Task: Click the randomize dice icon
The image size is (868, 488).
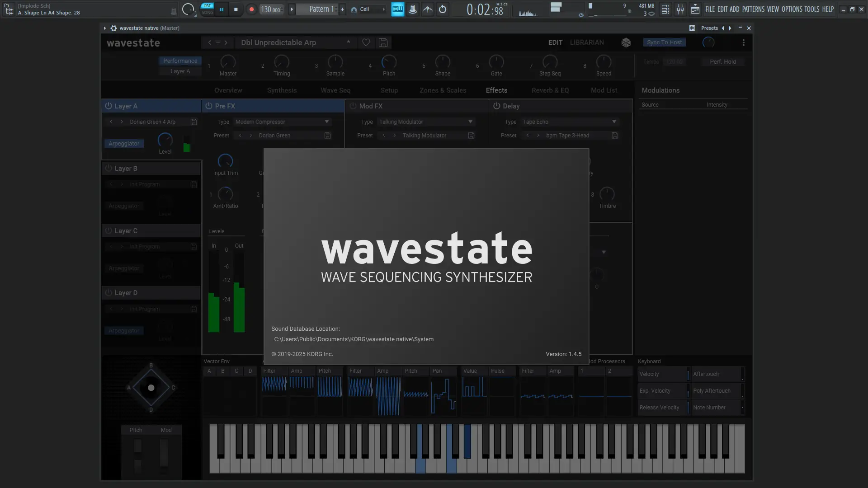Action: 626,42
